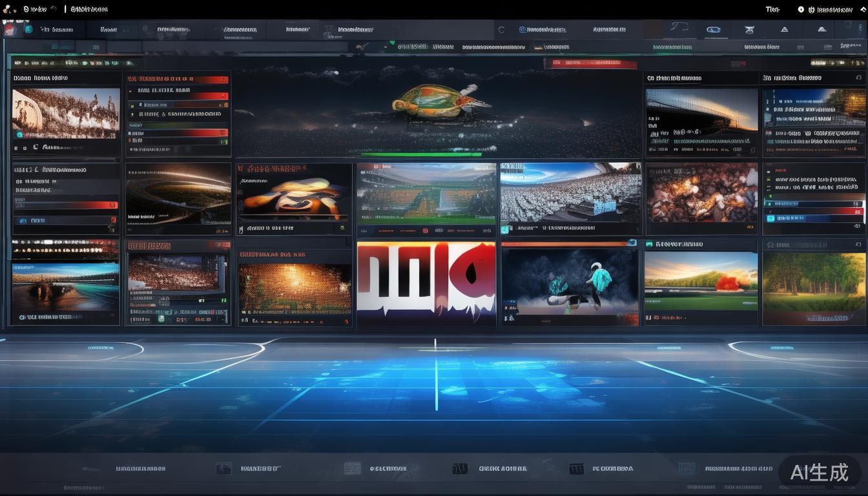
Task: Expand the triangle icon in the top-right toolbar
Action: tap(784, 30)
